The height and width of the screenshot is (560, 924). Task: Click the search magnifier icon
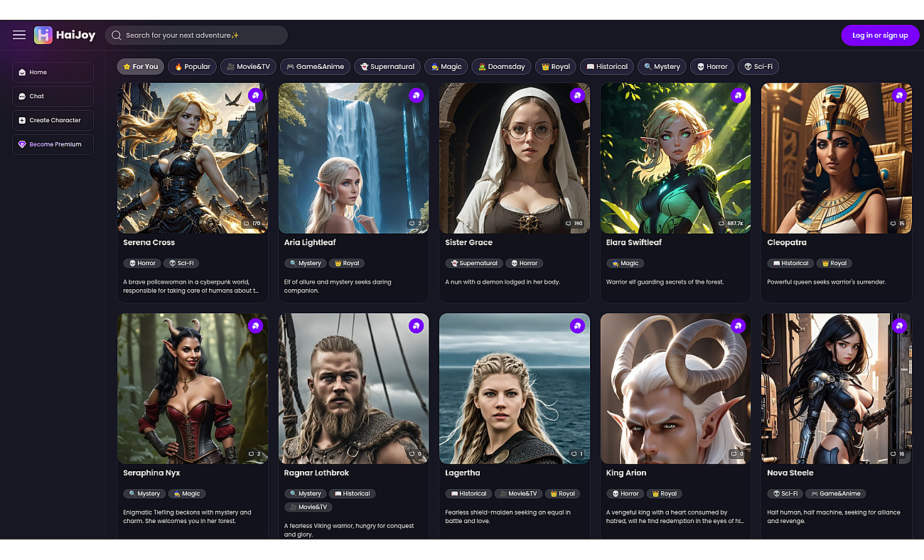117,36
